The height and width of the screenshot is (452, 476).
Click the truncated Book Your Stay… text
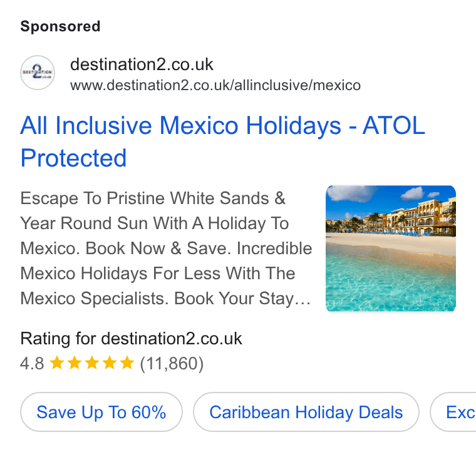(x=242, y=299)
